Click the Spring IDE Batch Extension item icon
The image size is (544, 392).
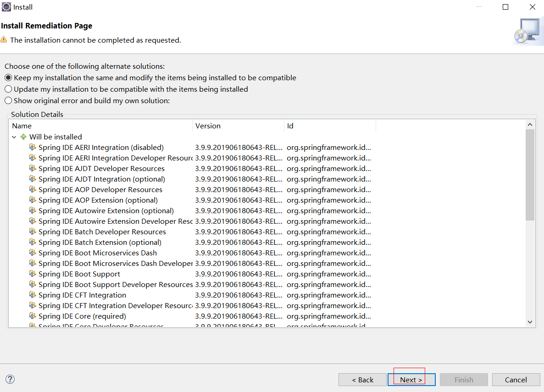click(x=33, y=242)
